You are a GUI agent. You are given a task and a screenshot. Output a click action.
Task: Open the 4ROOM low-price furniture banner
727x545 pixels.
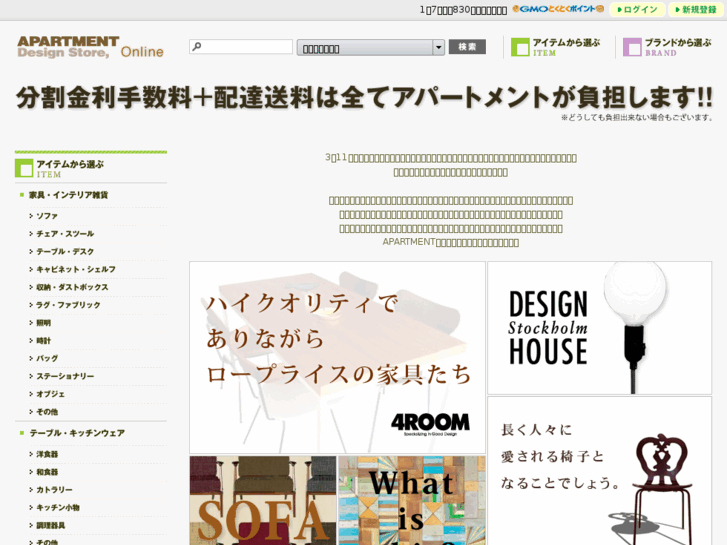coord(337,358)
